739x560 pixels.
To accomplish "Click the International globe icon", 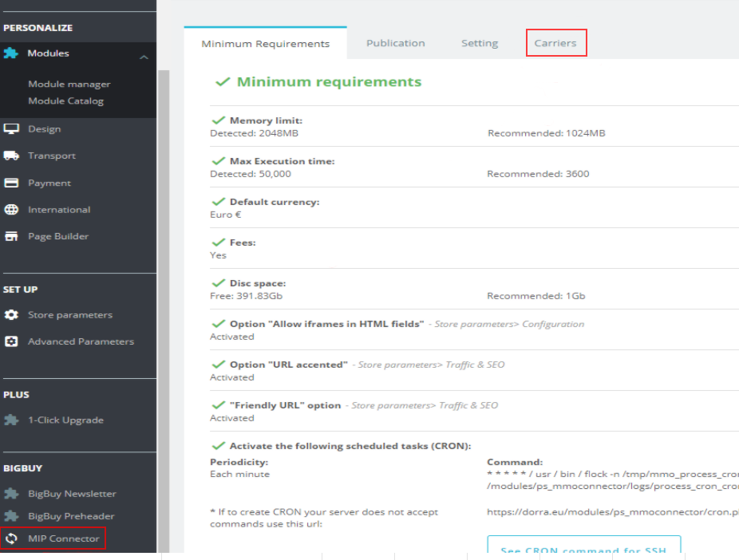I will tap(11, 210).
